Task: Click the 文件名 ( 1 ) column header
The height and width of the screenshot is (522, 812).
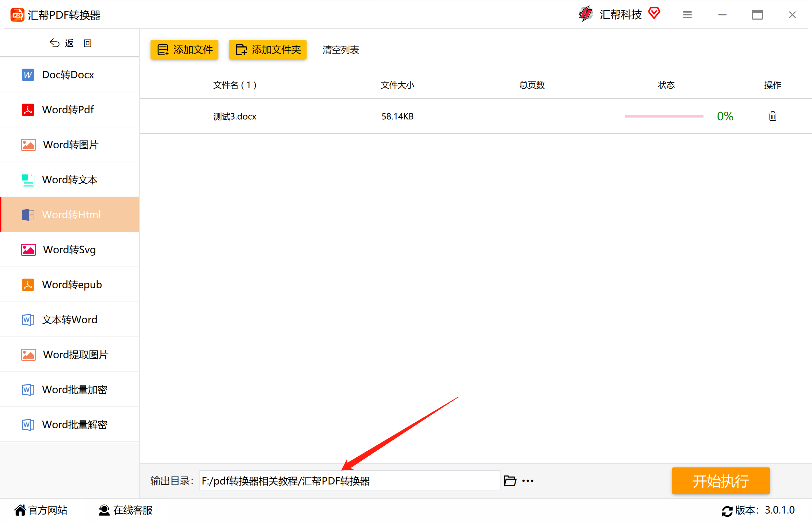Action: click(x=235, y=85)
